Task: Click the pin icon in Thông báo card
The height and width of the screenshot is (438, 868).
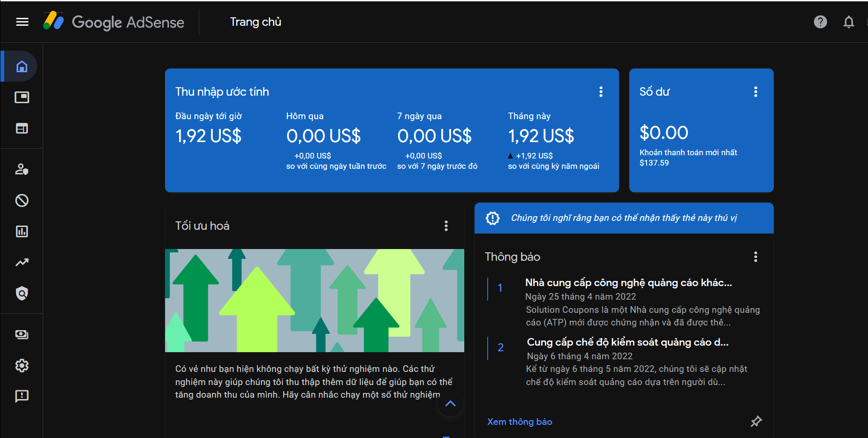Action: pyautogui.click(x=756, y=421)
